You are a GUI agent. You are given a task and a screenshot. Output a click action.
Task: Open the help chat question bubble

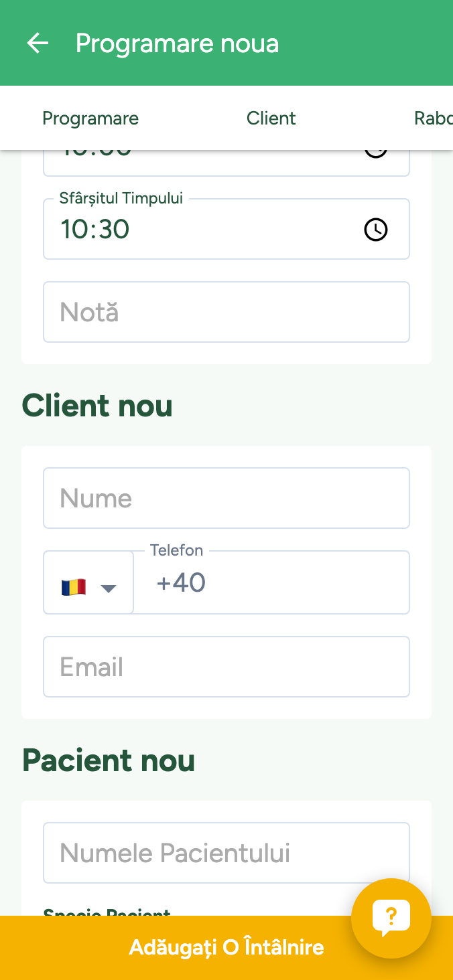tap(391, 918)
